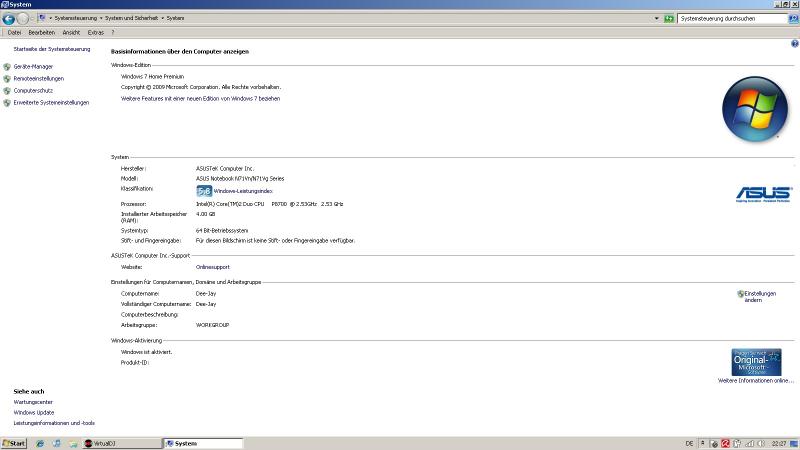Open Weitere Informationen online link
The width and height of the screenshot is (800, 450).
(x=756, y=381)
